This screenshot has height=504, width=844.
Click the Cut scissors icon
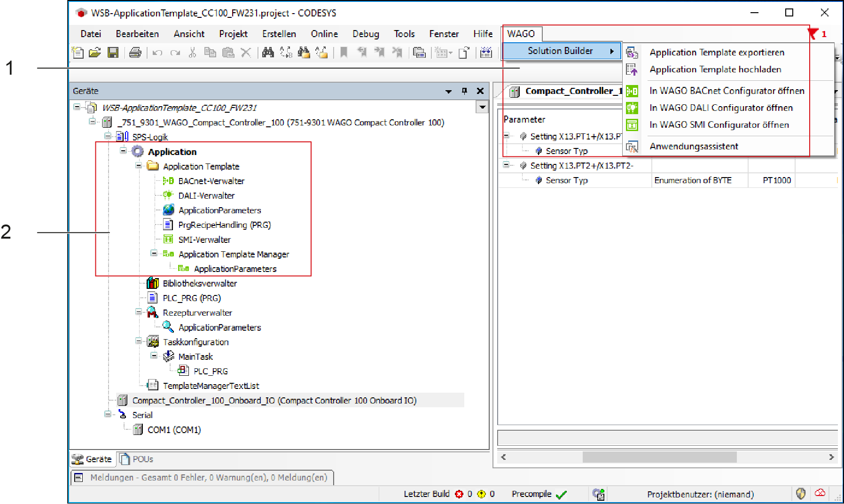192,53
